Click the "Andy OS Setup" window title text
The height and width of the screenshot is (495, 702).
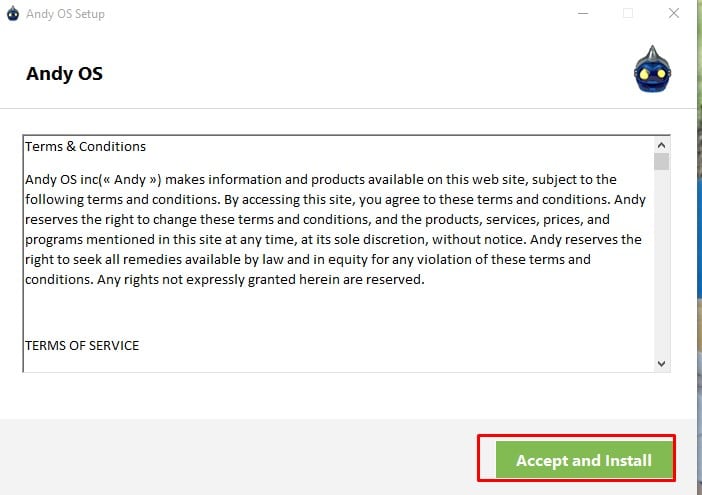point(65,14)
